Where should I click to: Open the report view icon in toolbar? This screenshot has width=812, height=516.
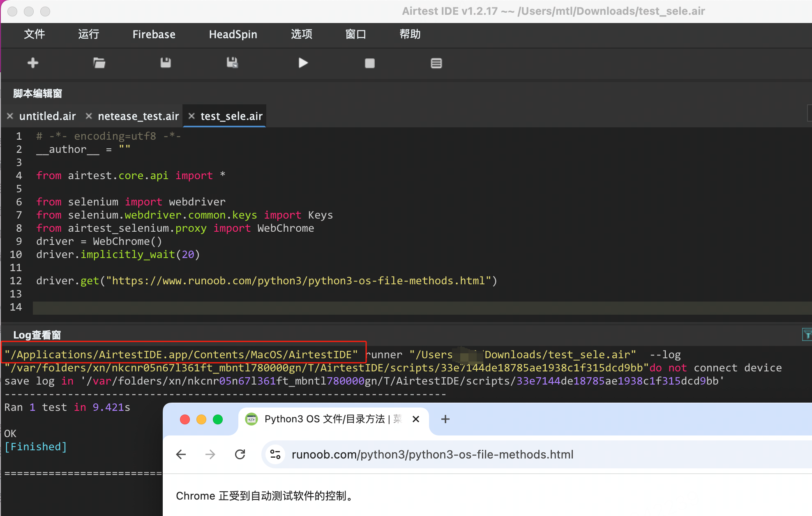[436, 63]
